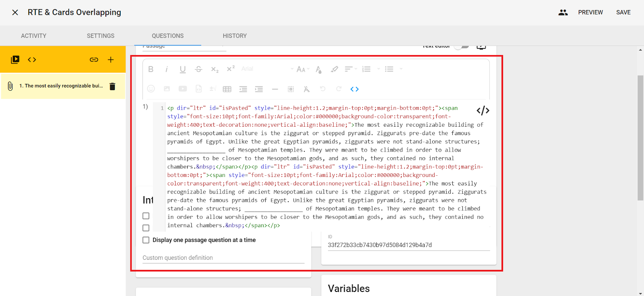The width and height of the screenshot is (644, 296).
Task: Insert an unordered bullet list
Action: [x=389, y=69]
